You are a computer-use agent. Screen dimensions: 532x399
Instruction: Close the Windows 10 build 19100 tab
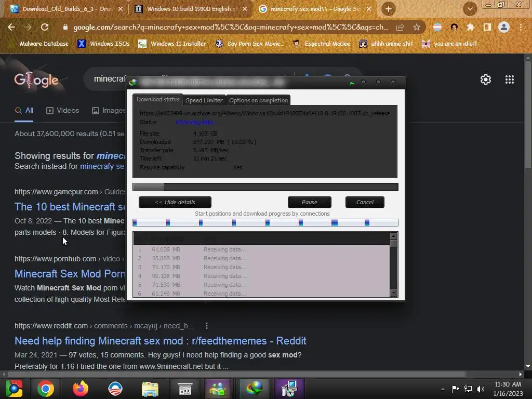coord(245,9)
